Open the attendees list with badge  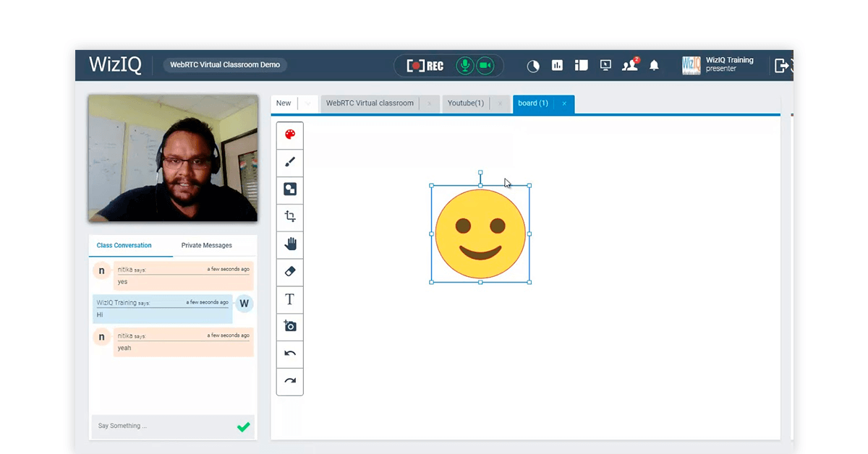[630, 65]
